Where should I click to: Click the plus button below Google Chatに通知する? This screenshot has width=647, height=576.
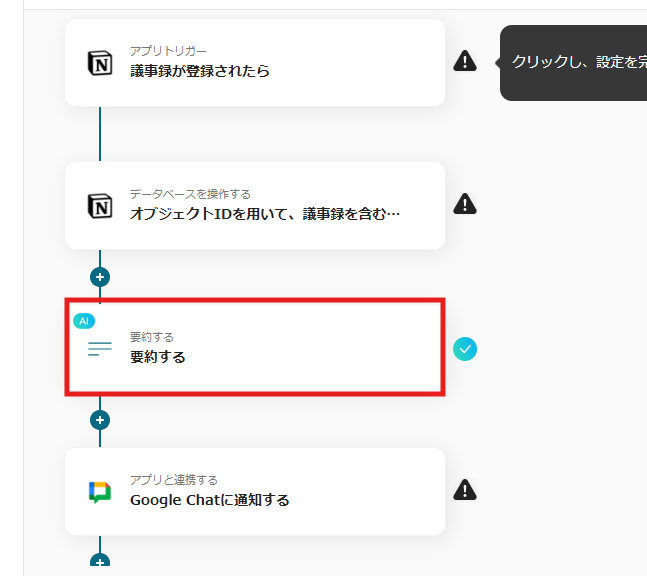(x=100, y=560)
